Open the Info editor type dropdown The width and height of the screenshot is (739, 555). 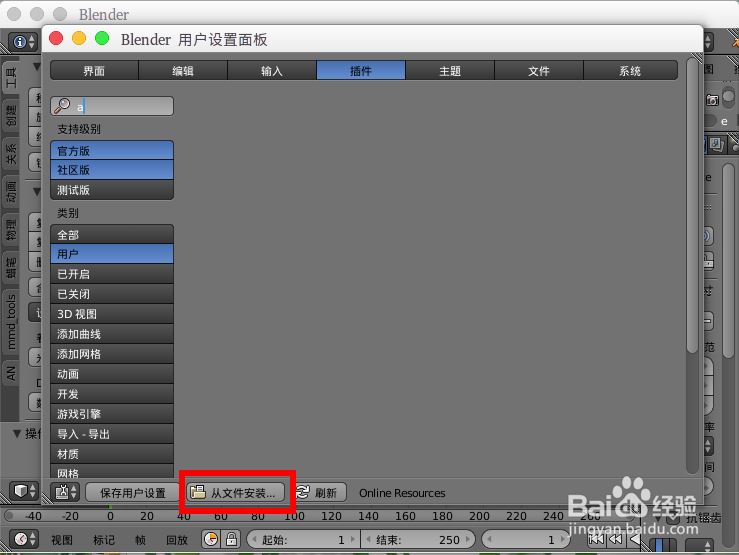[x=24, y=42]
